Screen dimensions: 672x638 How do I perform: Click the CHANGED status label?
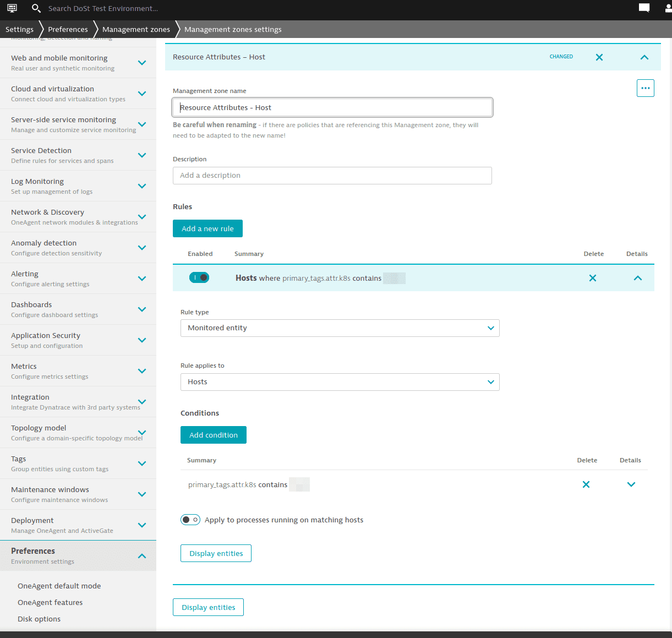(561, 57)
